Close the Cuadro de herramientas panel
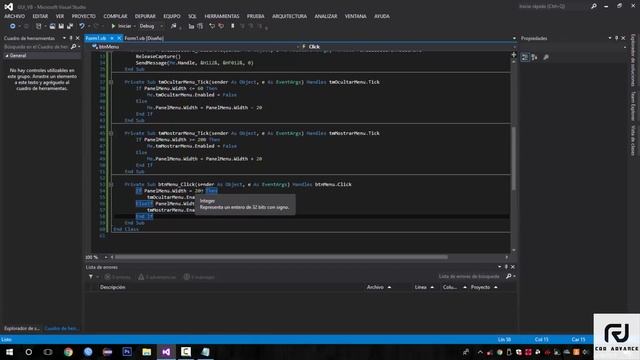This screenshot has height=360, width=640. [x=78, y=38]
